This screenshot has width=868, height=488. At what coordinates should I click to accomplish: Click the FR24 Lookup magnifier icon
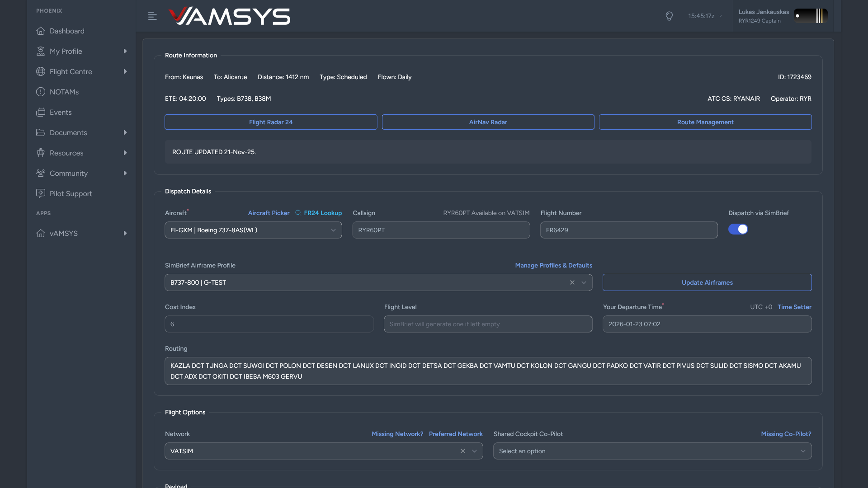click(298, 213)
